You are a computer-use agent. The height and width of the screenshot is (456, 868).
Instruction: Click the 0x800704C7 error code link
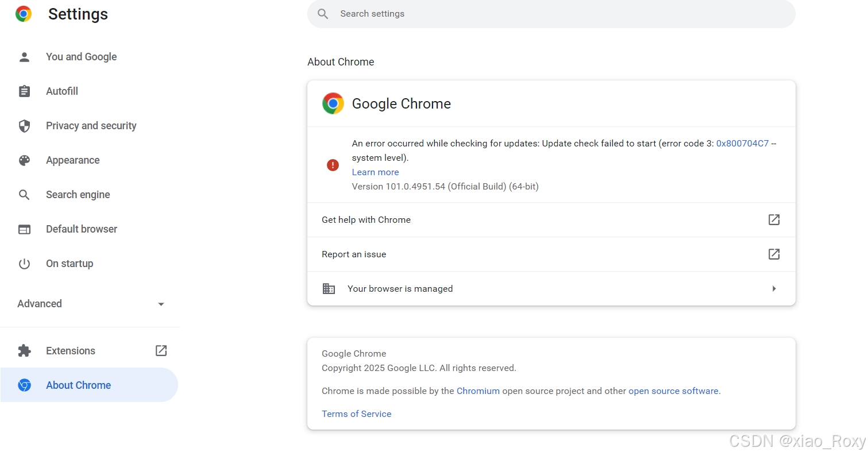[x=742, y=144]
